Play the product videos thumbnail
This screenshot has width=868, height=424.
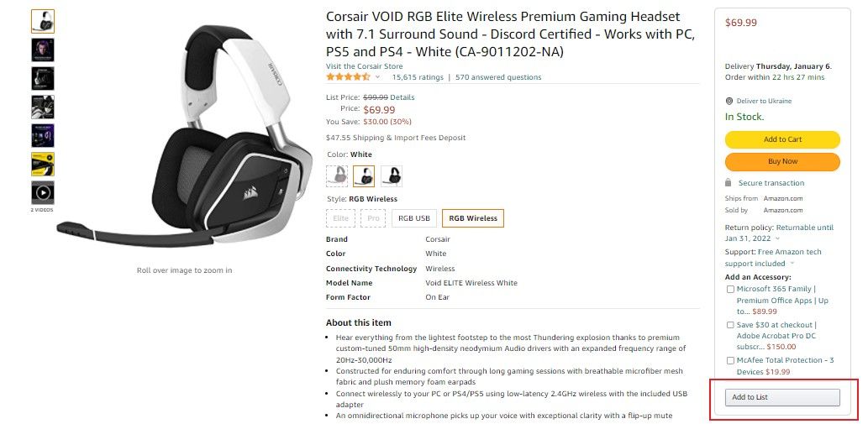(43, 193)
